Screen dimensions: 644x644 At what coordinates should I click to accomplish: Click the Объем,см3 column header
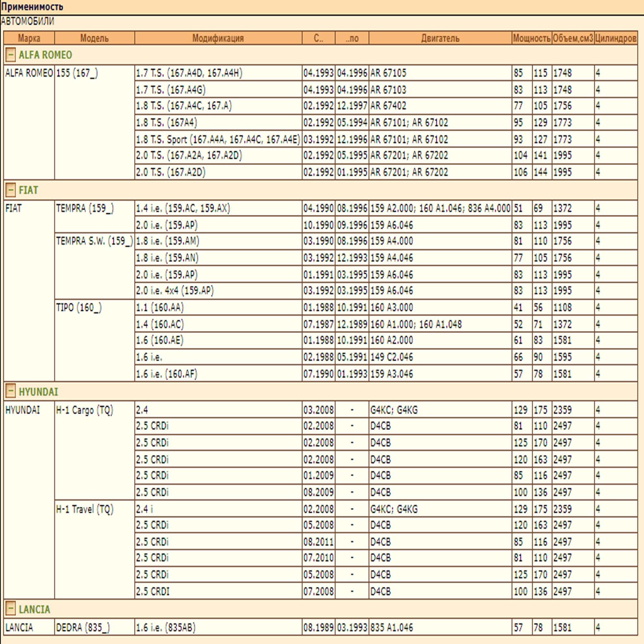point(573,38)
